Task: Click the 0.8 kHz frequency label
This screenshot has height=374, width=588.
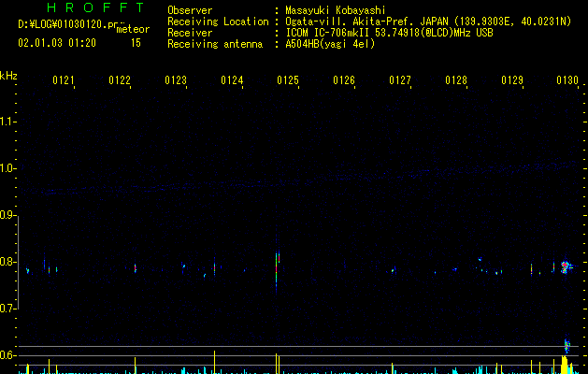Action: (x=7, y=262)
